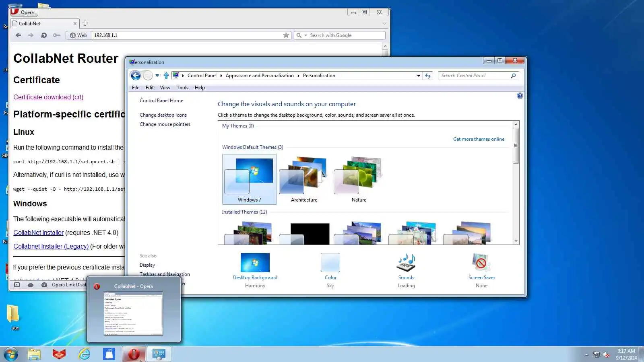
Task: Go forward in Opera browser
Action: (31, 35)
